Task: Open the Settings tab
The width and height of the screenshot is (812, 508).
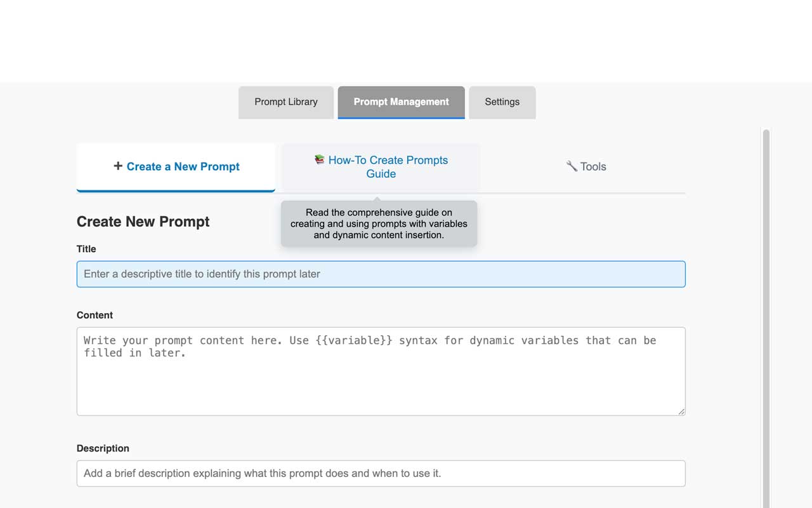Action: (502, 102)
